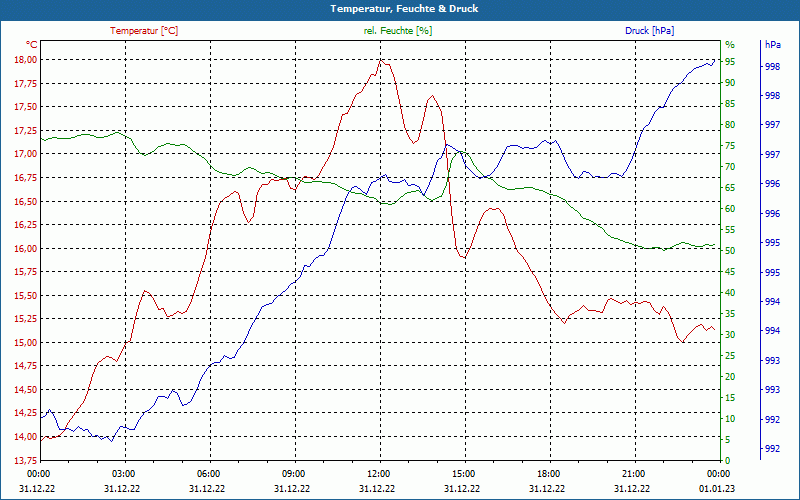
Task: Select the red Temperatur [°C] legend label
Action: [144, 31]
